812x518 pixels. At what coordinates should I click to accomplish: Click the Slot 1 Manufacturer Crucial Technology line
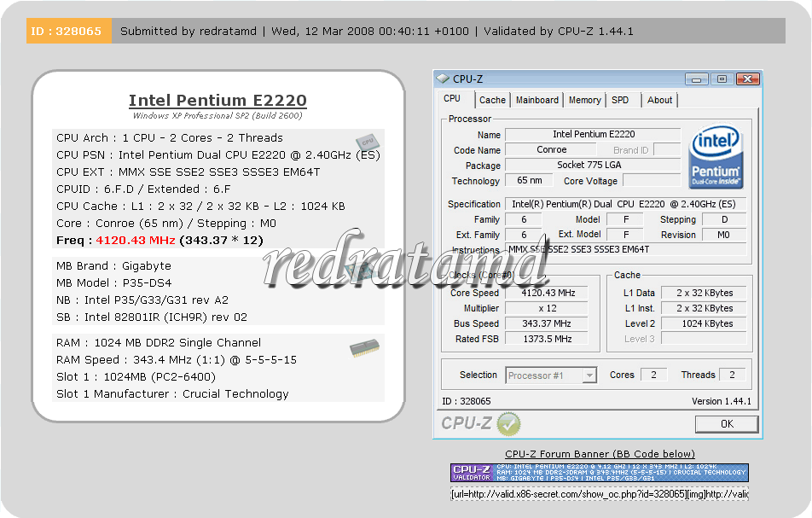pos(172,393)
